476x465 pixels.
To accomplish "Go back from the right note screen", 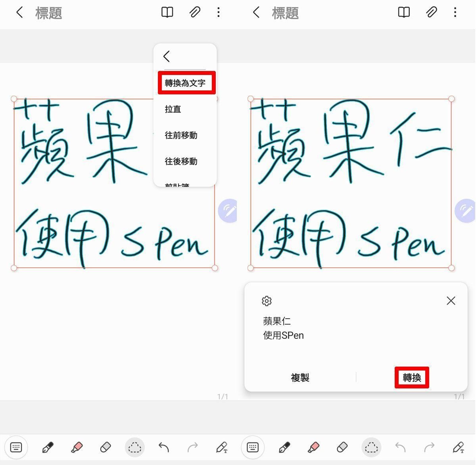I will coord(256,12).
